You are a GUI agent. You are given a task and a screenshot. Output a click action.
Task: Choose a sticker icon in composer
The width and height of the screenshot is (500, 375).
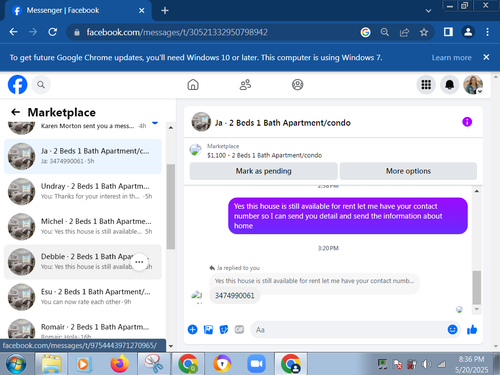[224, 330]
